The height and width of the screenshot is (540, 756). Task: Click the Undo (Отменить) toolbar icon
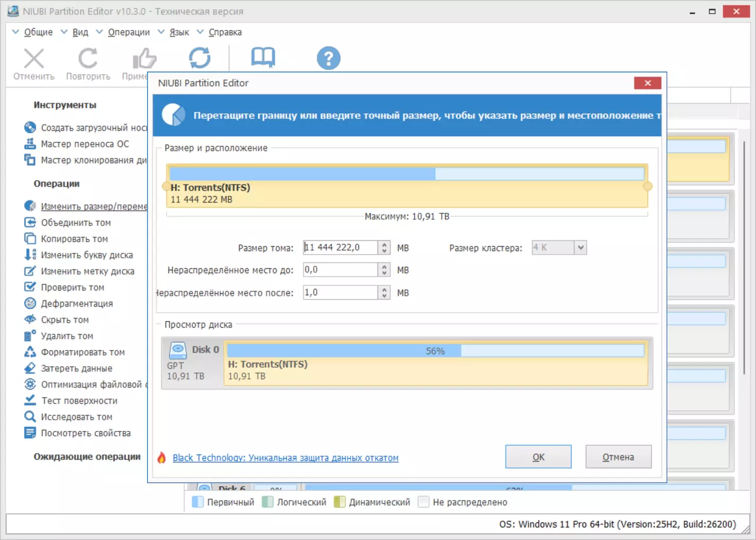pos(34,59)
